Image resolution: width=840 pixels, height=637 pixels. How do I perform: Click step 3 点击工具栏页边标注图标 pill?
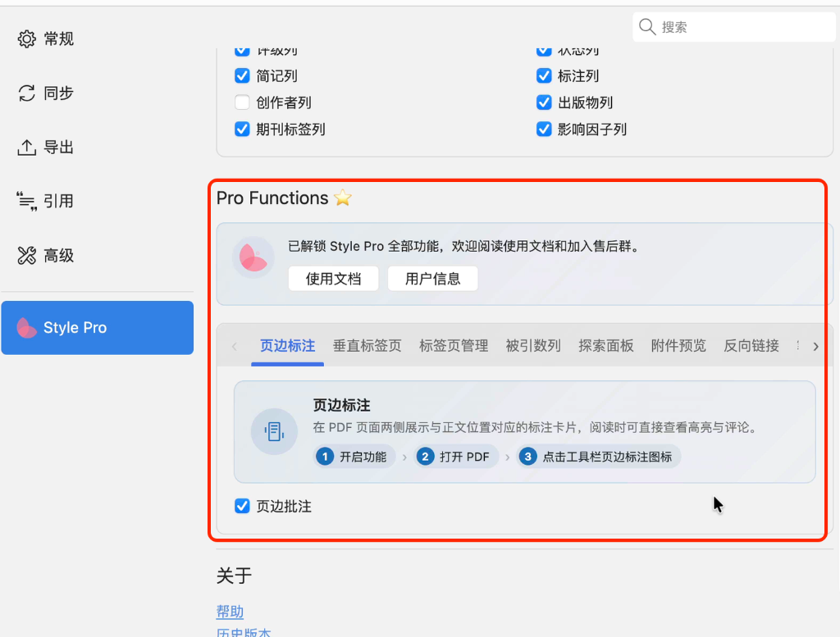click(598, 457)
